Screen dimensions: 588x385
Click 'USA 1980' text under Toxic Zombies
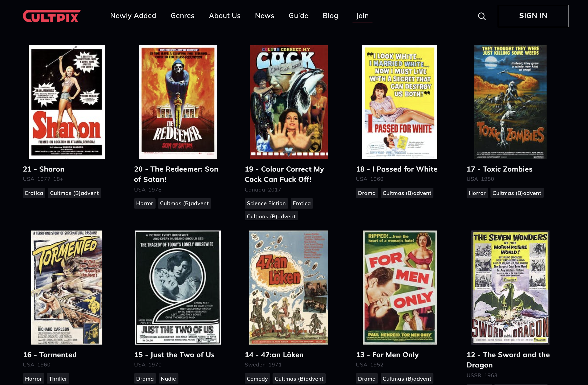(x=480, y=179)
